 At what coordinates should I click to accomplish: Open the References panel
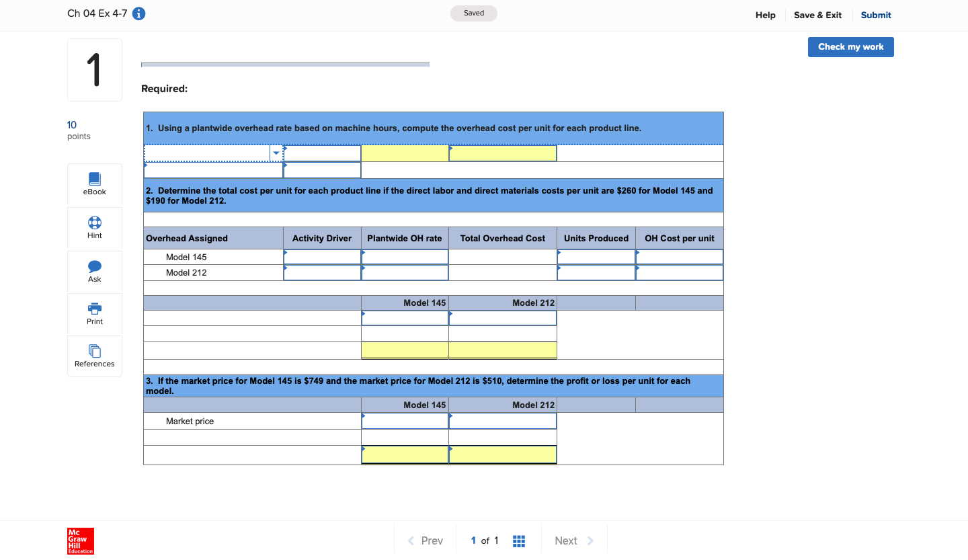(x=94, y=356)
